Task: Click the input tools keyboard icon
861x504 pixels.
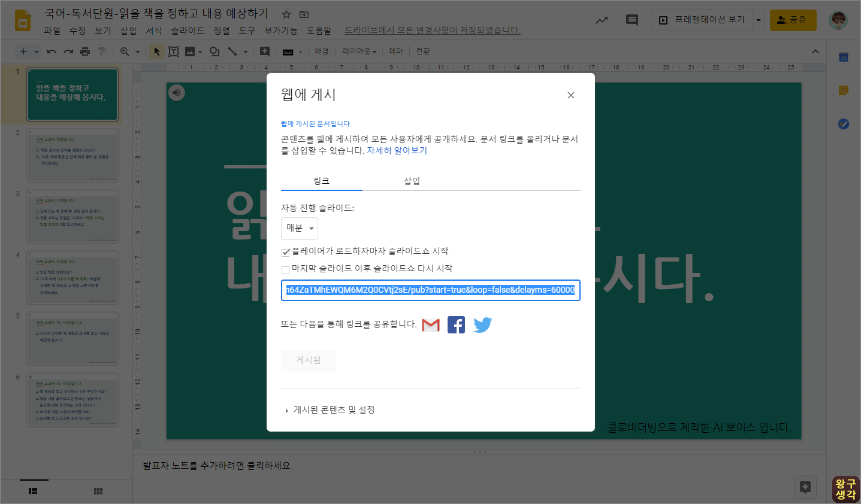Action: point(288,52)
